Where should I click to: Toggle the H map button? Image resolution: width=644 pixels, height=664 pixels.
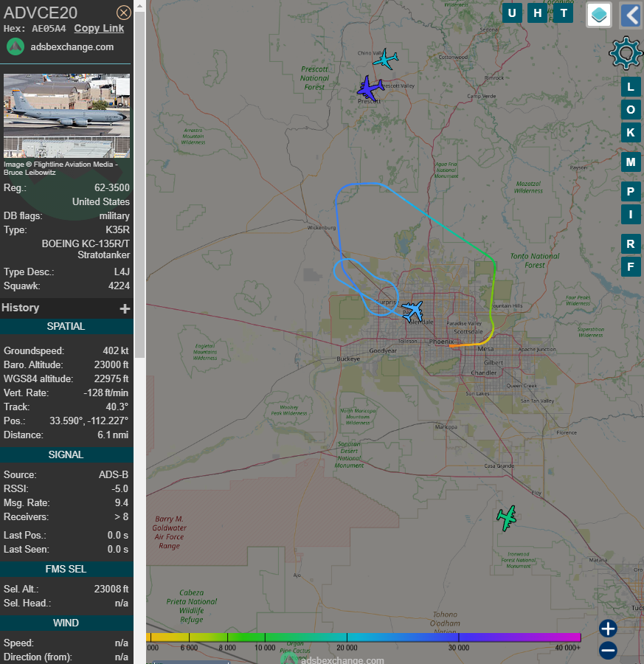coord(538,13)
